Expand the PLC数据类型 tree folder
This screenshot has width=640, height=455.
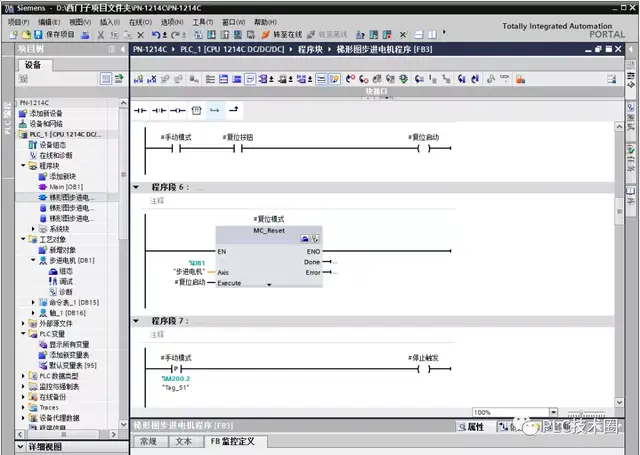click(25, 375)
